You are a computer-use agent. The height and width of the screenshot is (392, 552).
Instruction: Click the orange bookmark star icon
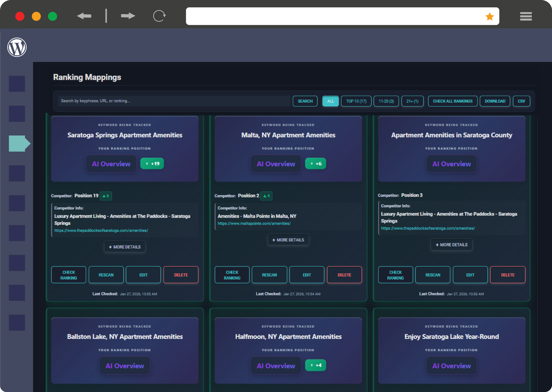pyautogui.click(x=489, y=17)
